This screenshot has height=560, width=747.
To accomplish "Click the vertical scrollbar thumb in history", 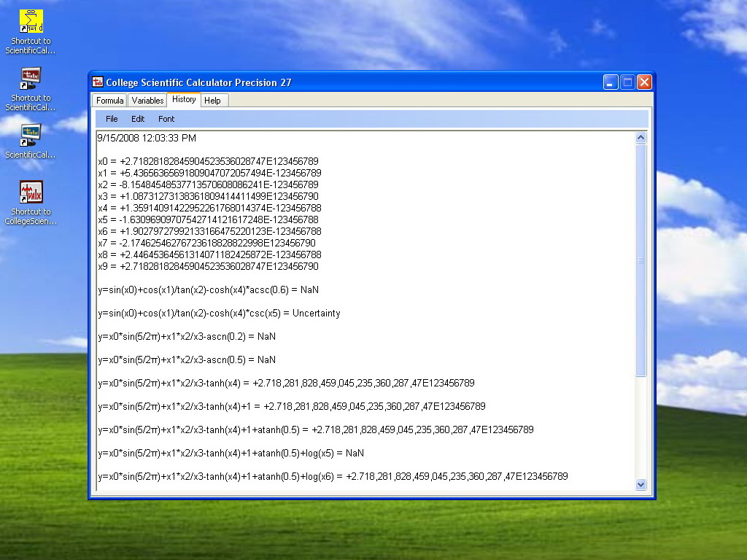I will pos(640,260).
